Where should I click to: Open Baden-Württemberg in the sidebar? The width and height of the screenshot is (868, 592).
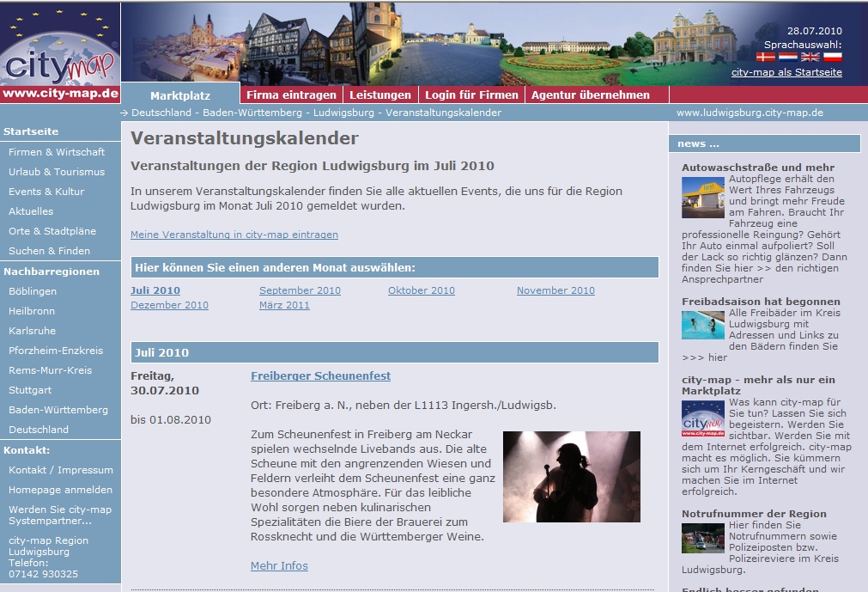[58, 410]
